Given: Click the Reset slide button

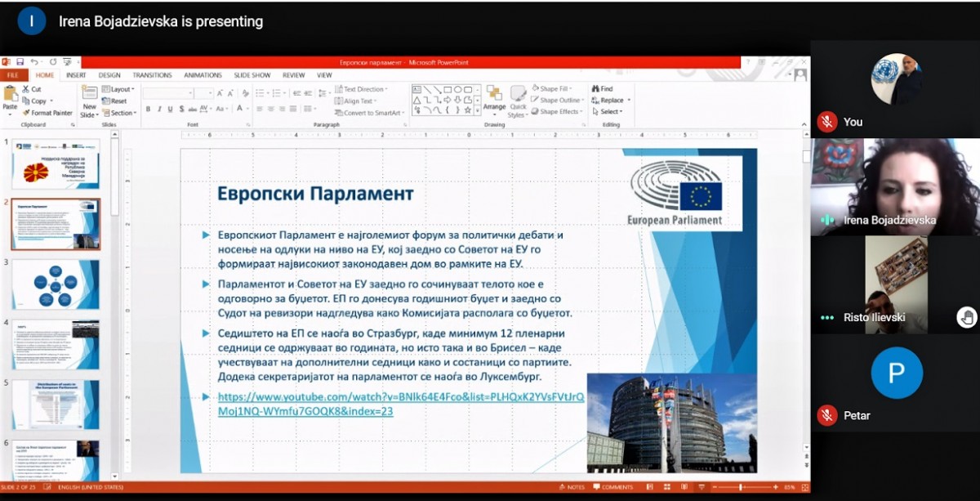Looking at the screenshot, I should click(x=116, y=101).
